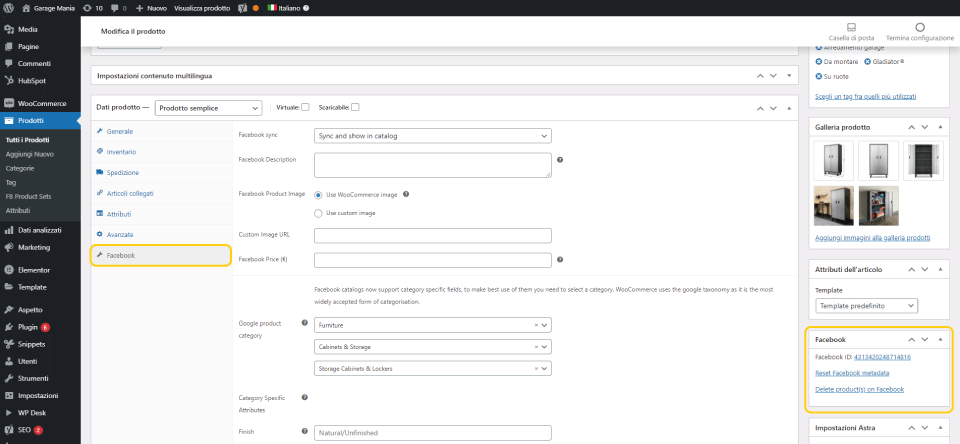Click the Garage Mania home icon
The height and width of the screenshot is (444, 960).
tap(26, 9)
